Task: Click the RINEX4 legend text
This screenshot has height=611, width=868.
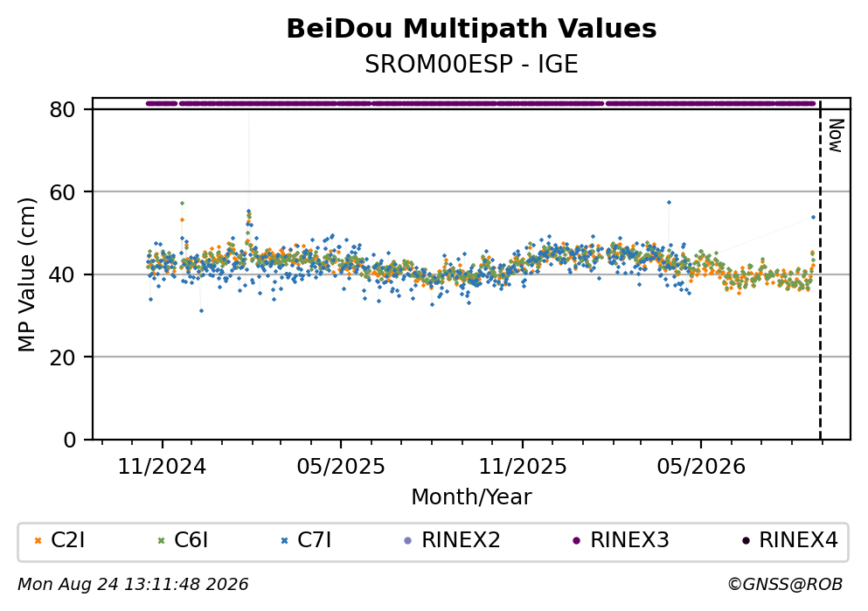Action: 799,540
